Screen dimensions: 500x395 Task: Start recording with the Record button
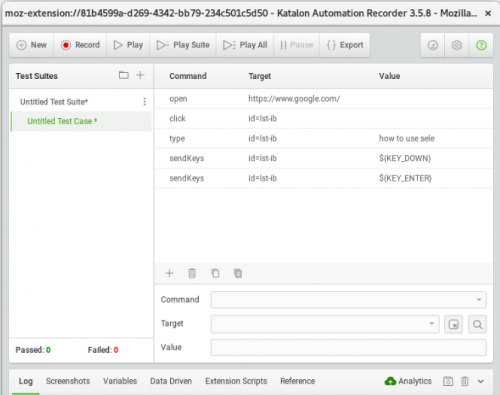pos(80,45)
